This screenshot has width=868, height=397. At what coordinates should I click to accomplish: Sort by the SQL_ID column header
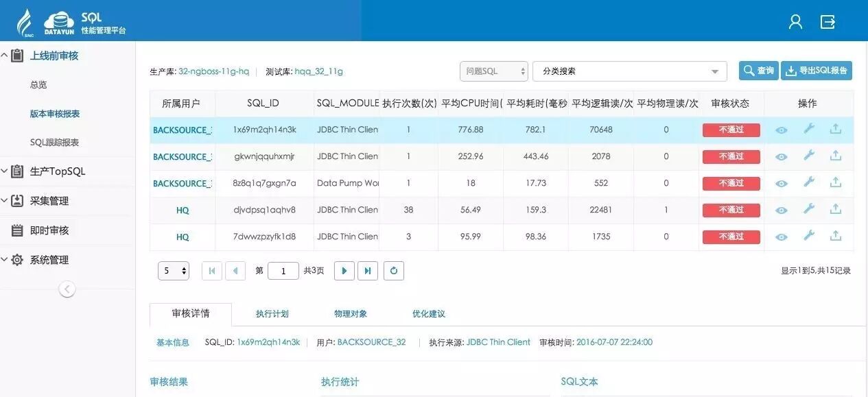263,104
